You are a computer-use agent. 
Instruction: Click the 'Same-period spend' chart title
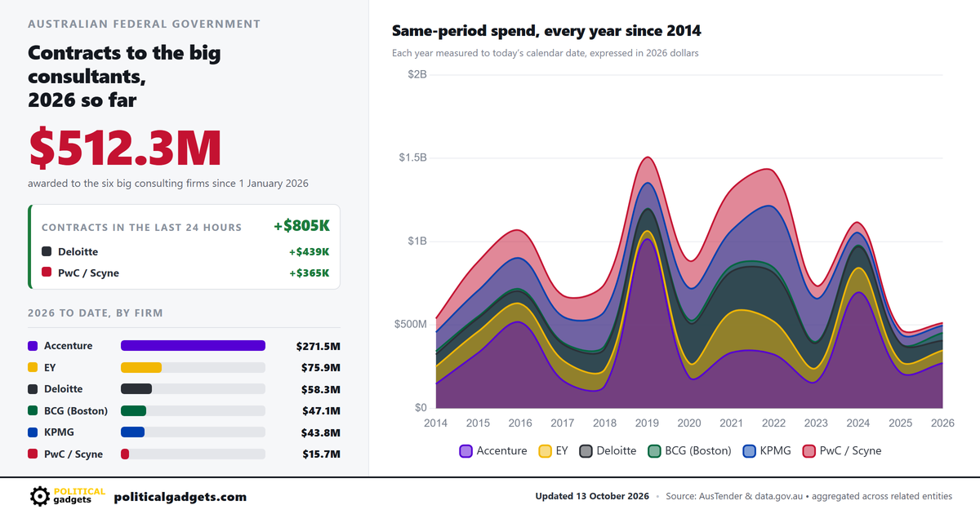(546, 31)
